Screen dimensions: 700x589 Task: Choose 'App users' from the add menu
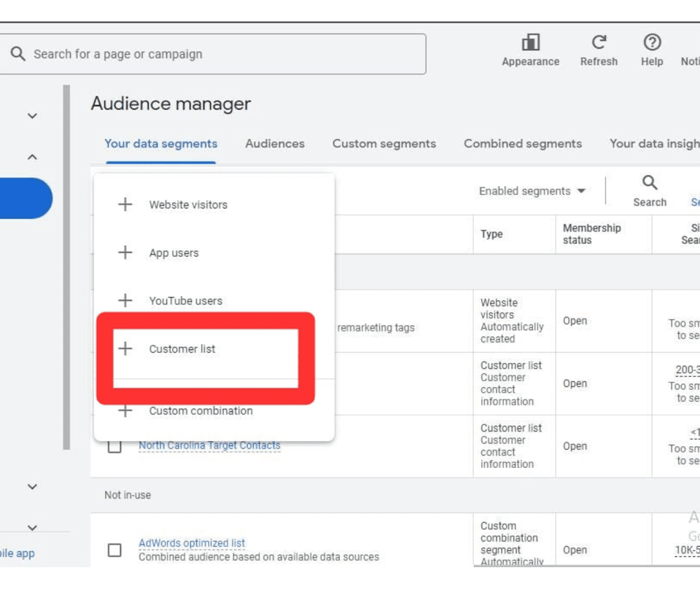tap(214, 253)
